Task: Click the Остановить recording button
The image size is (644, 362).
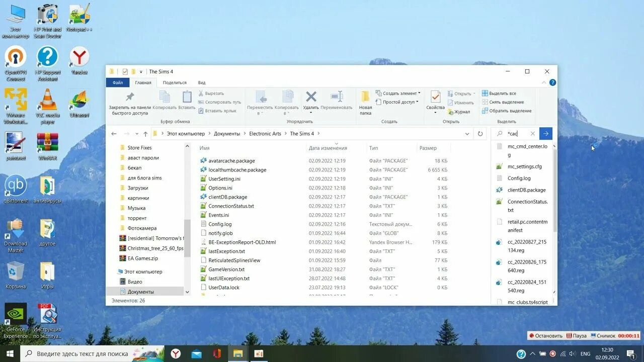Action: (545, 336)
